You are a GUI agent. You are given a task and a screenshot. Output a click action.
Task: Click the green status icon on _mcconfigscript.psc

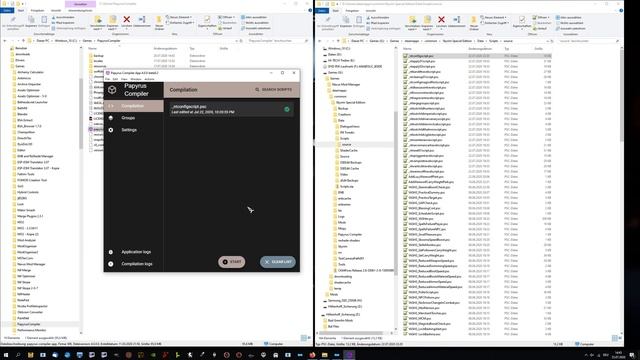tap(287, 109)
